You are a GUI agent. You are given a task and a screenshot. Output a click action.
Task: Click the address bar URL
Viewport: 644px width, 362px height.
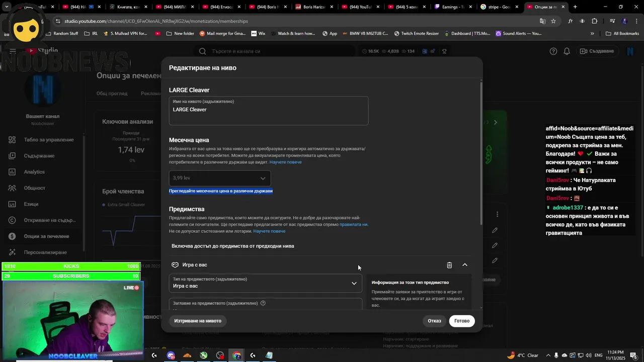tap(156, 21)
